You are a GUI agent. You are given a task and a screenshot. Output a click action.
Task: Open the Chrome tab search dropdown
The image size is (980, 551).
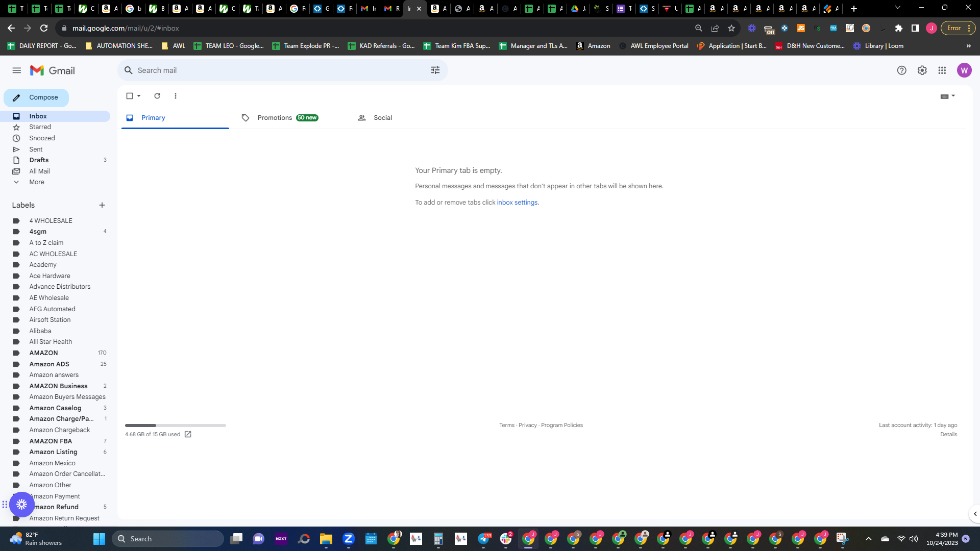898,8
